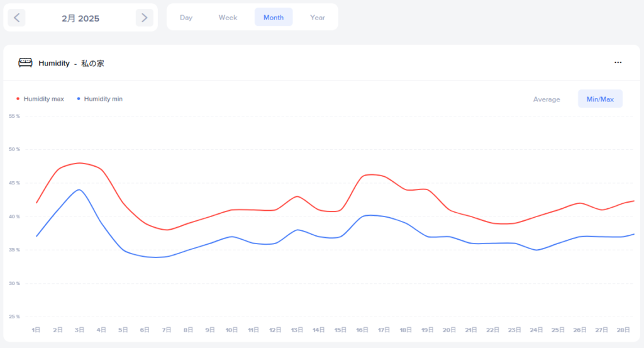644x348 pixels.
Task: Click the 28日 label on the x-axis
Action: click(623, 330)
